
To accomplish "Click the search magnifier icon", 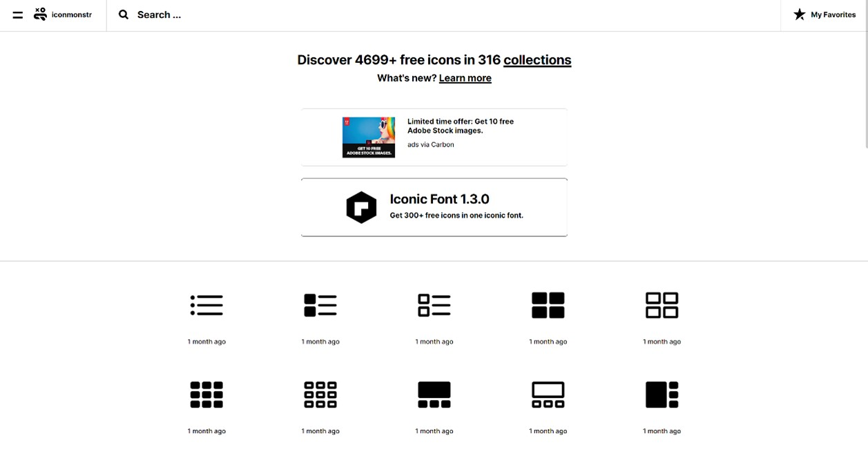I will (x=124, y=15).
